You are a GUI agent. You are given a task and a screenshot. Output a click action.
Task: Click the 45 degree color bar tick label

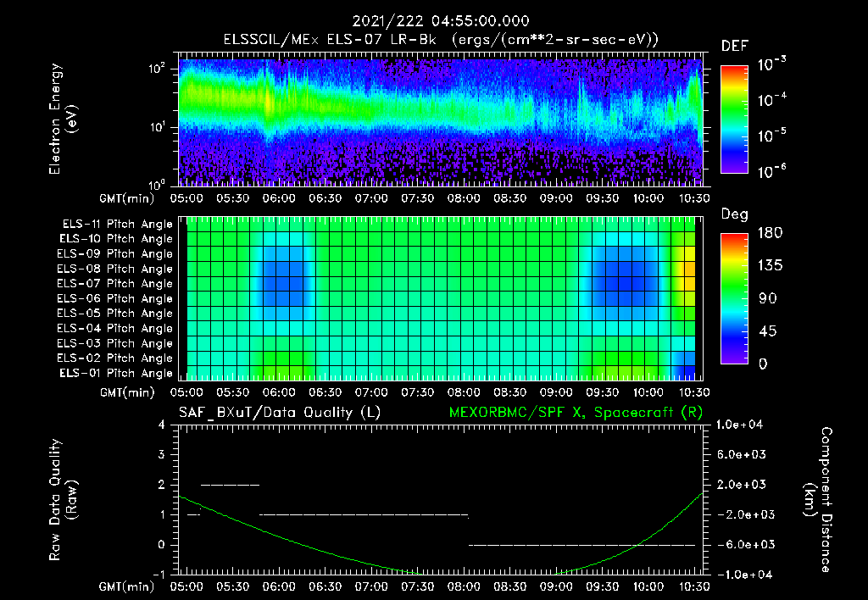(768, 331)
